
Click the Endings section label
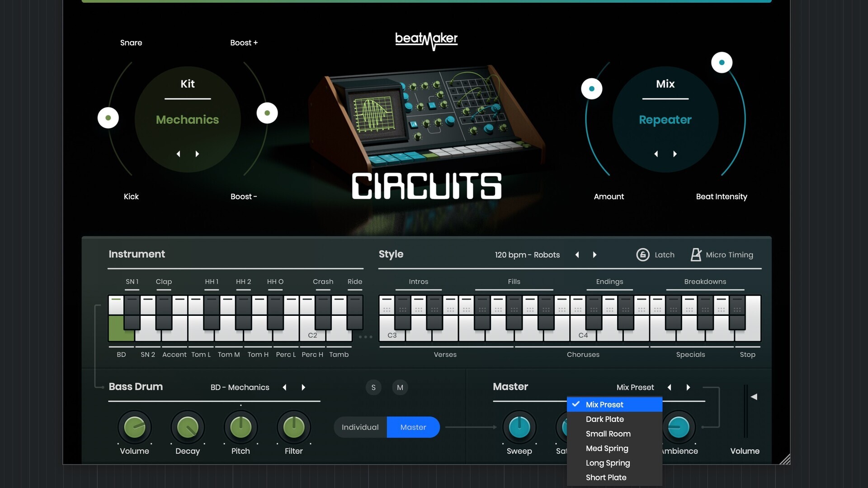pos(609,282)
